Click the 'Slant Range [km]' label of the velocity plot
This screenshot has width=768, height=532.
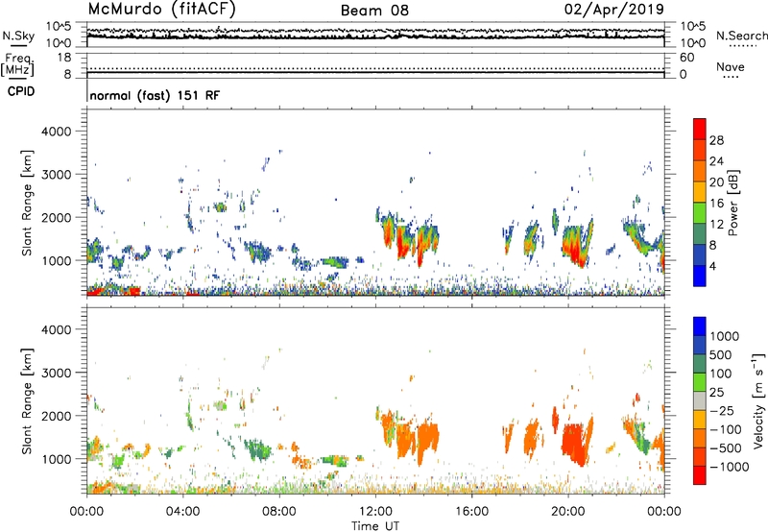(x=27, y=400)
